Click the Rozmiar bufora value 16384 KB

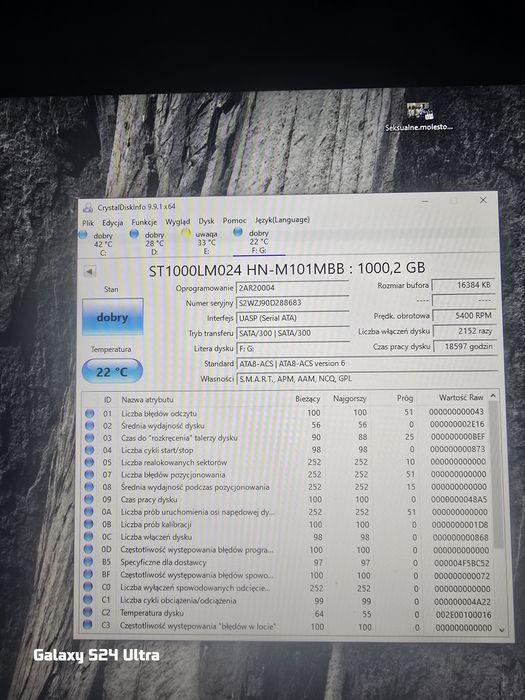pos(463,285)
